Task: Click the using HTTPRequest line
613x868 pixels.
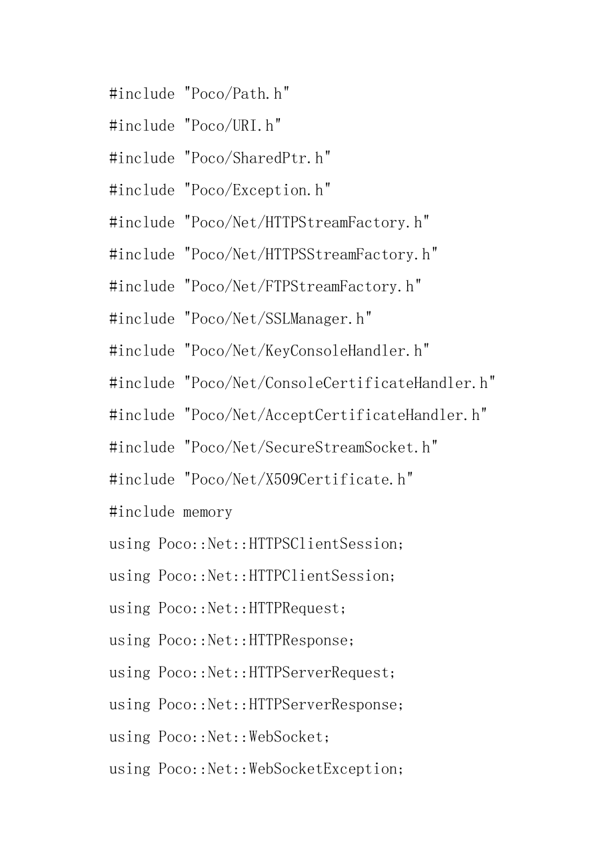Action: point(229,608)
